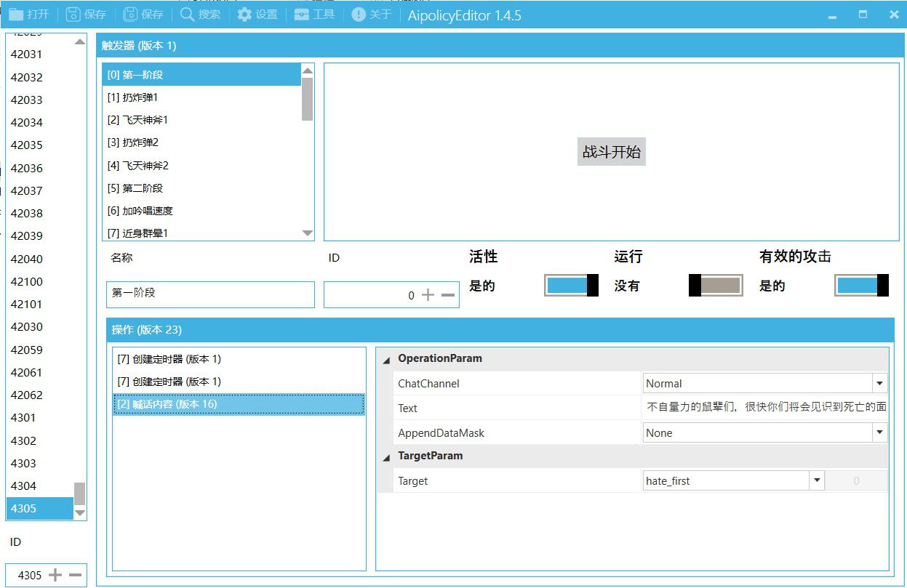Click the Search magnifier icon

[188, 15]
